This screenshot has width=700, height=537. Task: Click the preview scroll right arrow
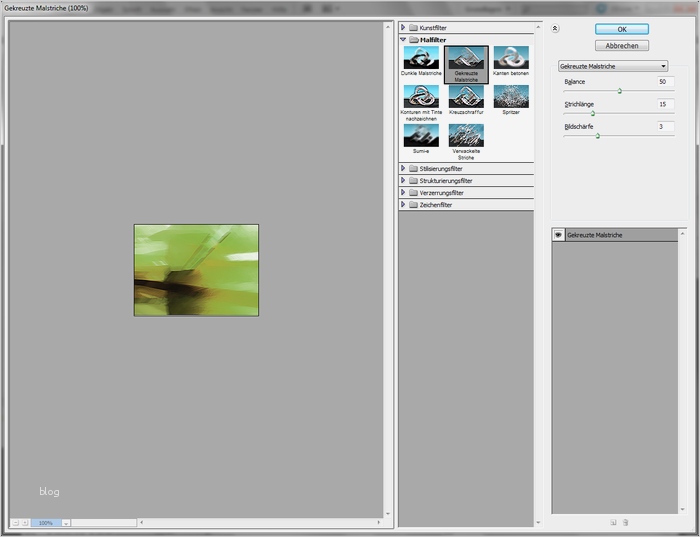tap(379, 522)
